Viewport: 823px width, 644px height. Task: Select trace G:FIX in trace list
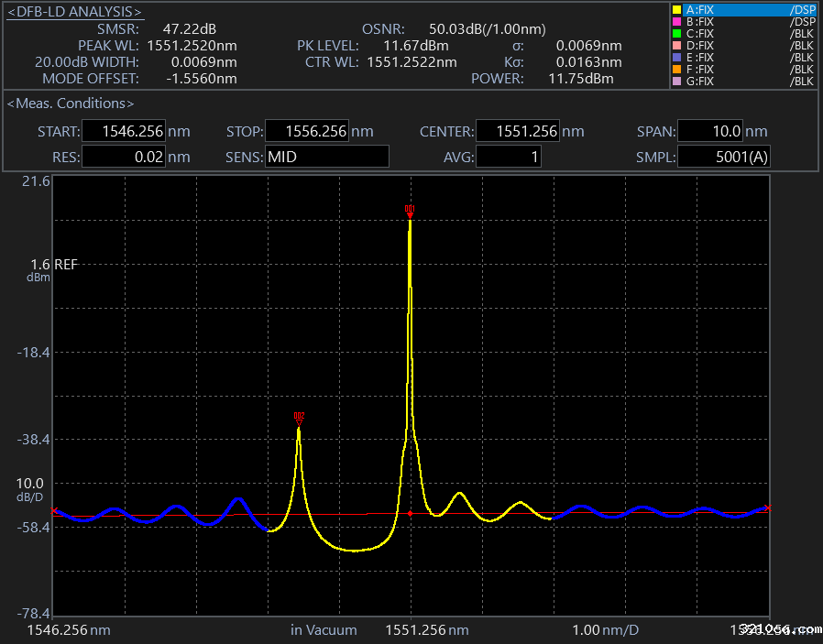coord(744,82)
